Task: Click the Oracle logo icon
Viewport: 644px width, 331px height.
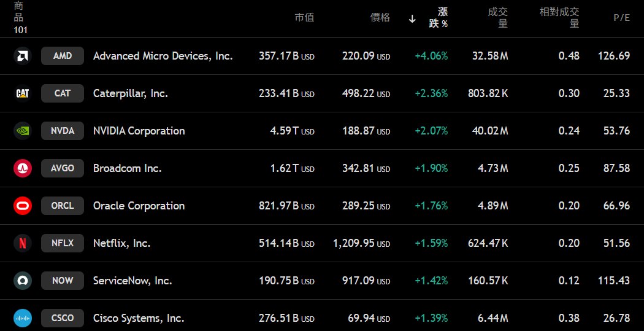Action: click(x=22, y=206)
